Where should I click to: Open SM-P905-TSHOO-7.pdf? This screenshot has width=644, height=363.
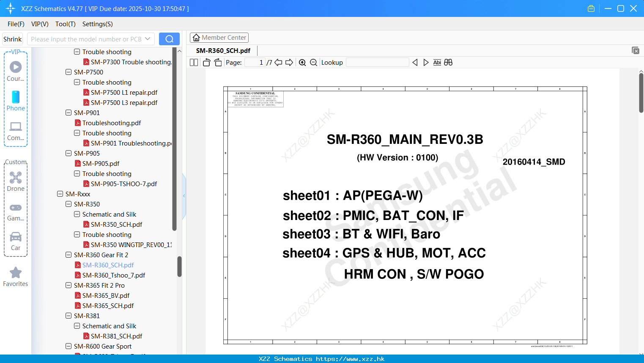tap(124, 184)
